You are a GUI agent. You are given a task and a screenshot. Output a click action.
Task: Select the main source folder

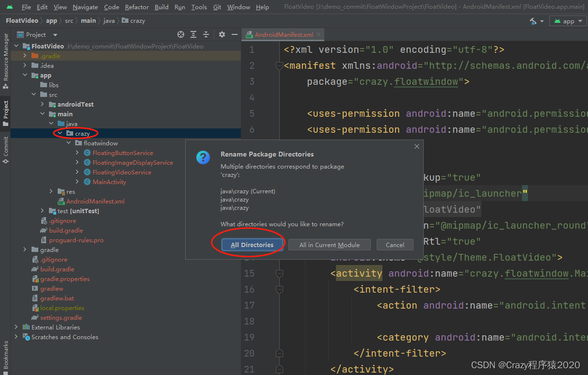pos(65,114)
